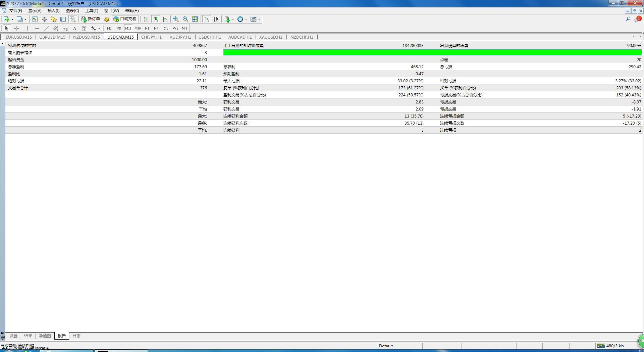644x352 pixels.
Task: Open the Periods clock icon
Action: [240, 19]
